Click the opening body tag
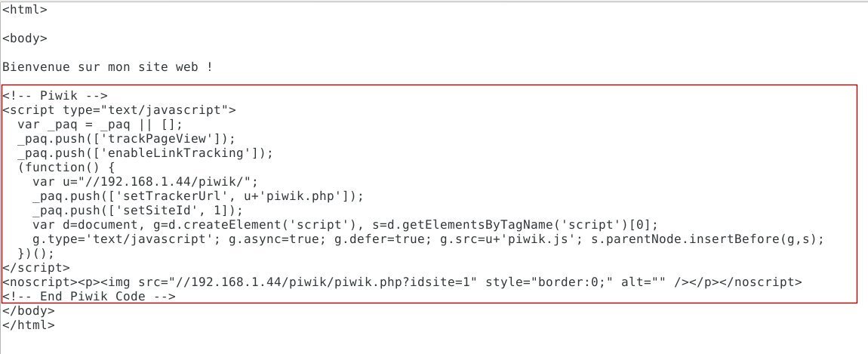 24,38
